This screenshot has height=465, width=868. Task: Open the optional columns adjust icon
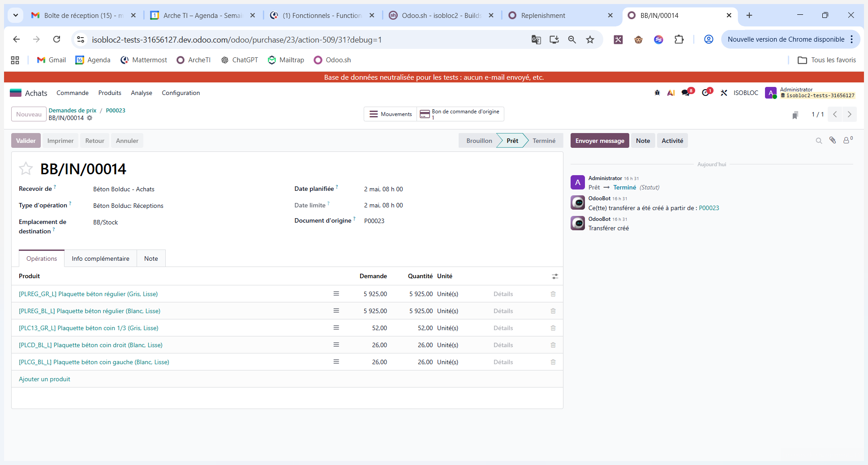point(555,276)
